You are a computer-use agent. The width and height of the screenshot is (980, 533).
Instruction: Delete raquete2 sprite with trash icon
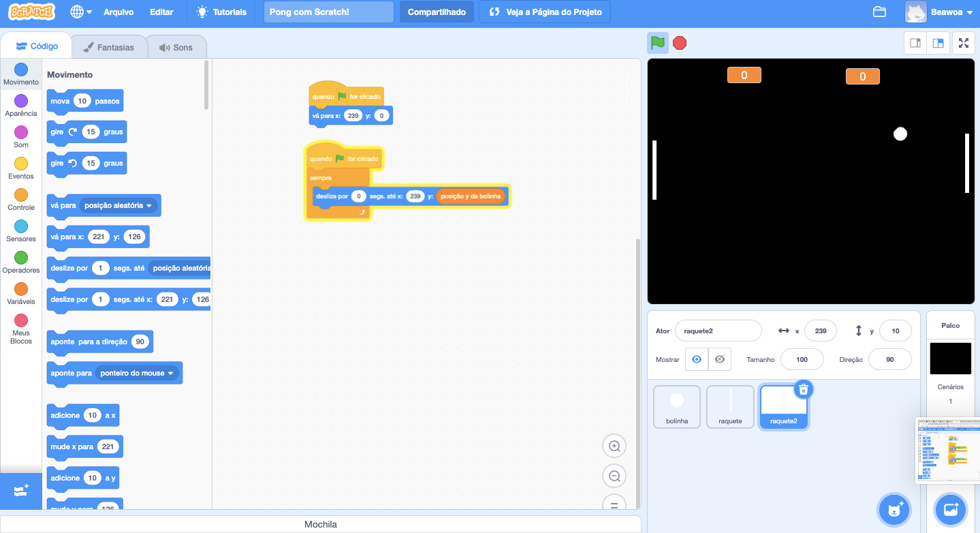point(804,389)
